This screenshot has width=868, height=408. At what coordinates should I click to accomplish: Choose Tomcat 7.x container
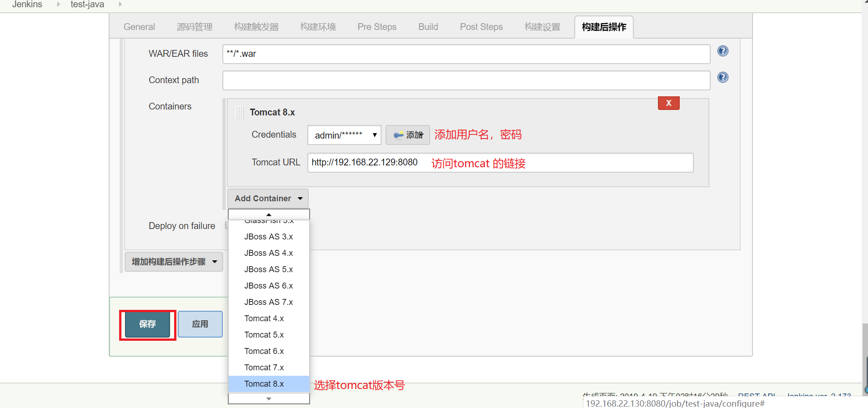(269, 368)
